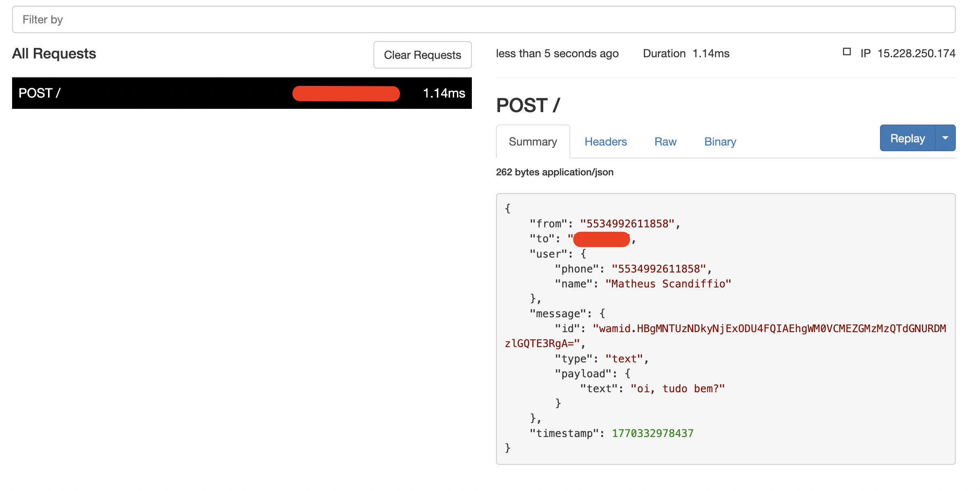Select the 'from' phone number value in the JSON
Image resolution: width=980 pixels, height=491 pixels.
coord(629,224)
